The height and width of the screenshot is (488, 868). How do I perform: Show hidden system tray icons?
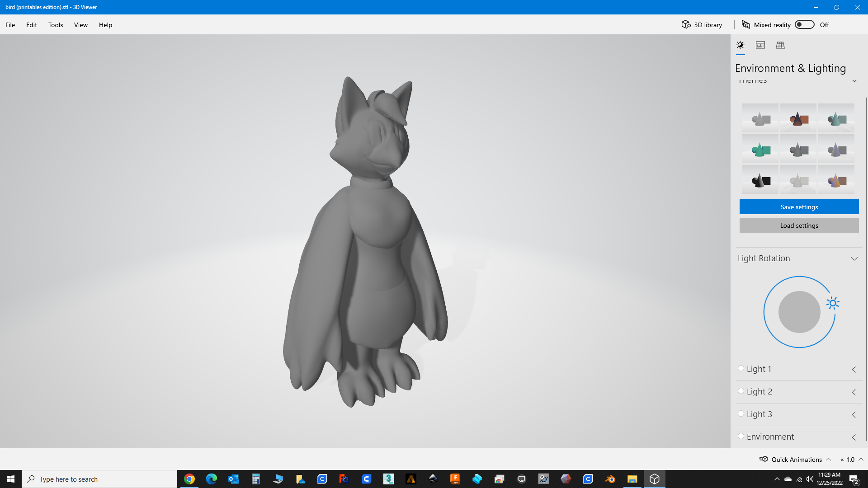tap(777, 479)
